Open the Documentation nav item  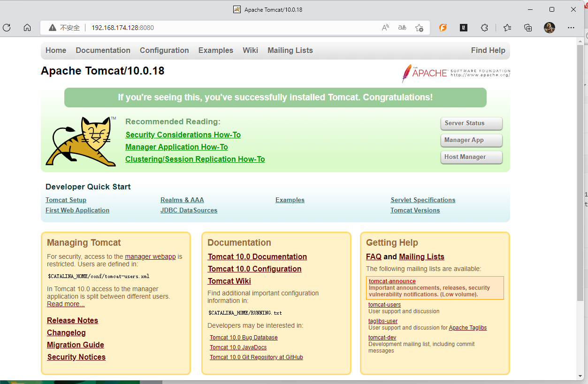pyautogui.click(x=103, y=51)
